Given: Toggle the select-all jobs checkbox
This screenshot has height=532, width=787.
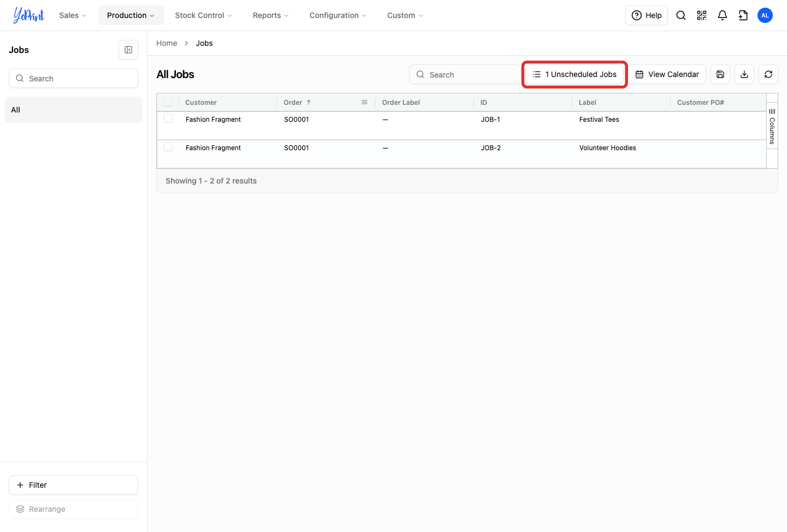Looking at the screenshot, I should (168, 102).
